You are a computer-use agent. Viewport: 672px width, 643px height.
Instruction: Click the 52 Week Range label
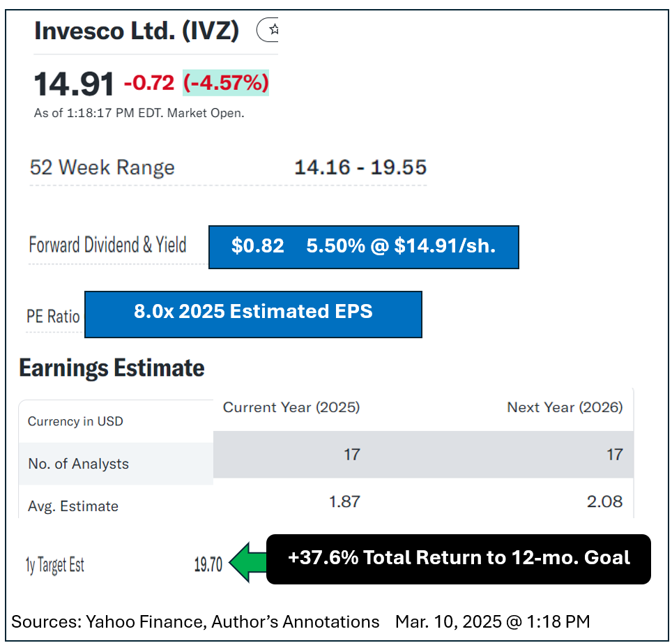tap(102, 167)
